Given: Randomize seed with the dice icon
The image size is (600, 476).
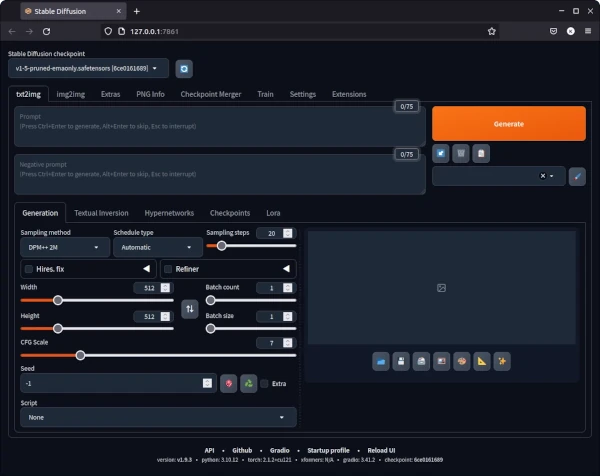Looking at the screenshot, I should [229, 383].
